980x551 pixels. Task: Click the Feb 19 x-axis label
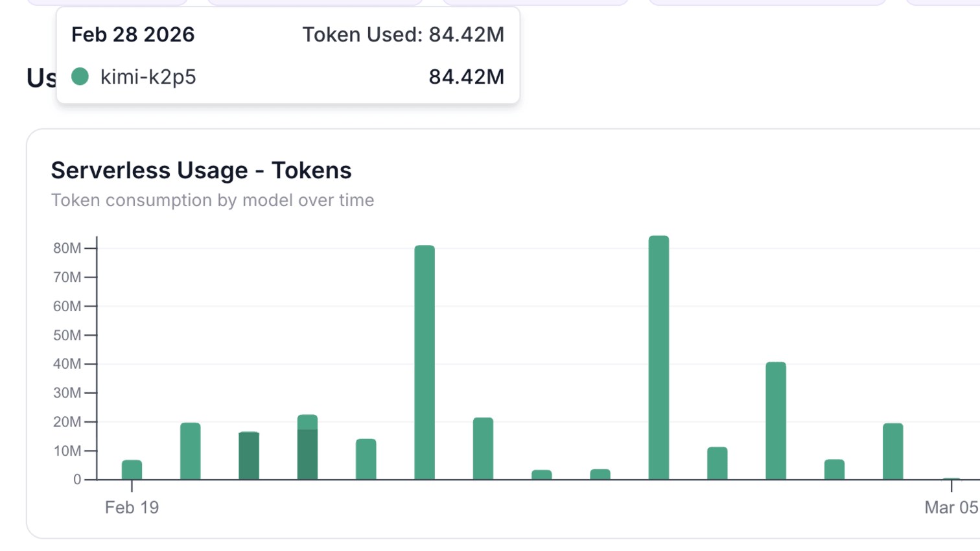pos(132,508)
